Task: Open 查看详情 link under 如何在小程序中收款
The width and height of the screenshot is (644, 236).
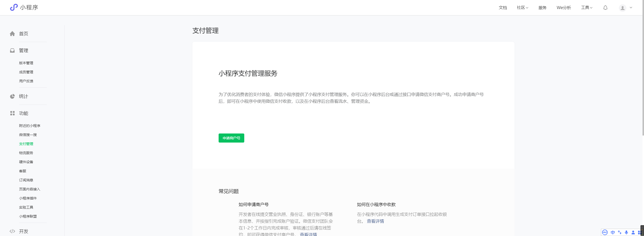Action: click(375, 221)
